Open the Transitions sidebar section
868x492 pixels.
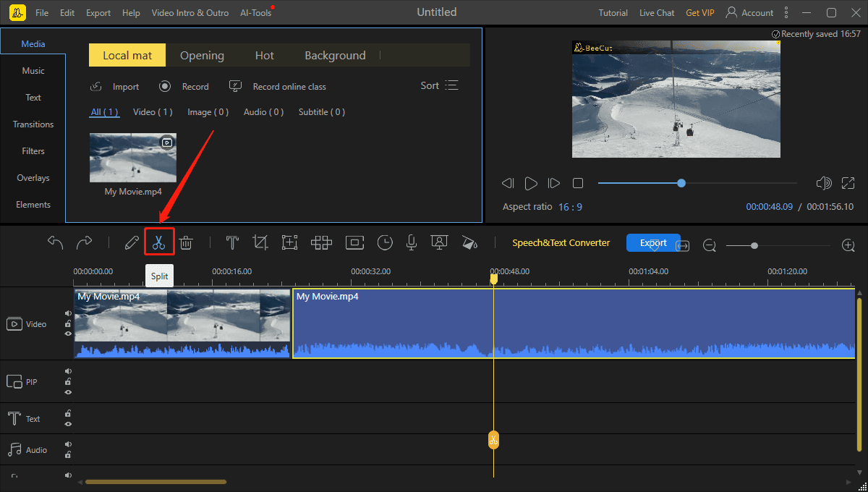point(33,124)
